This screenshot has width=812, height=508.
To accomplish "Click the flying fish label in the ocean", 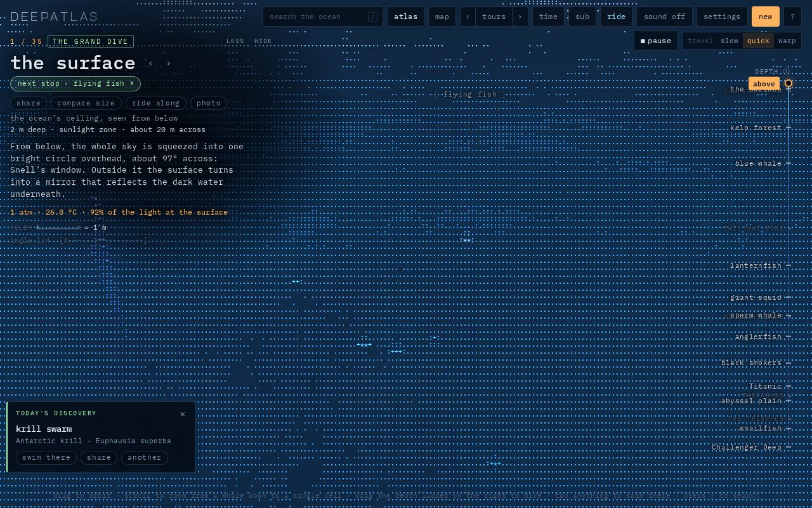I will [x=470, y=95].
